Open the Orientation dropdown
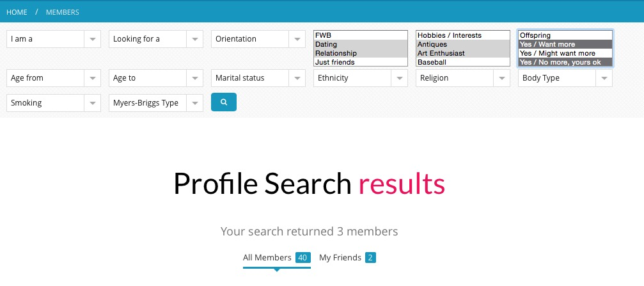 click(258, 39)
